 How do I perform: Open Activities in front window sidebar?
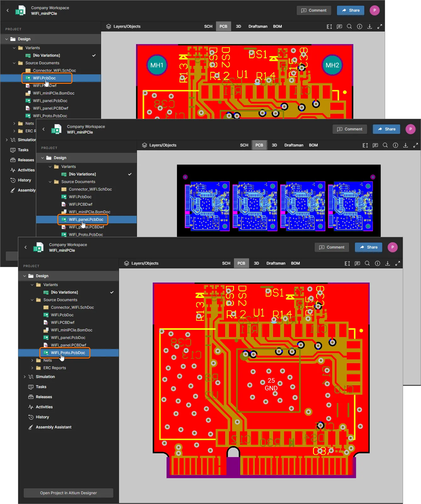(44, 407)
